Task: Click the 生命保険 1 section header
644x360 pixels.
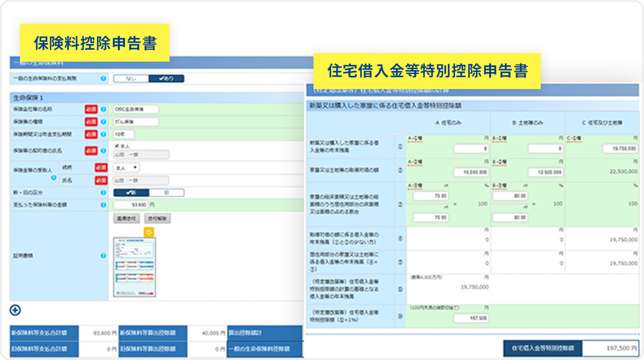Action: [x=156, y=98]
